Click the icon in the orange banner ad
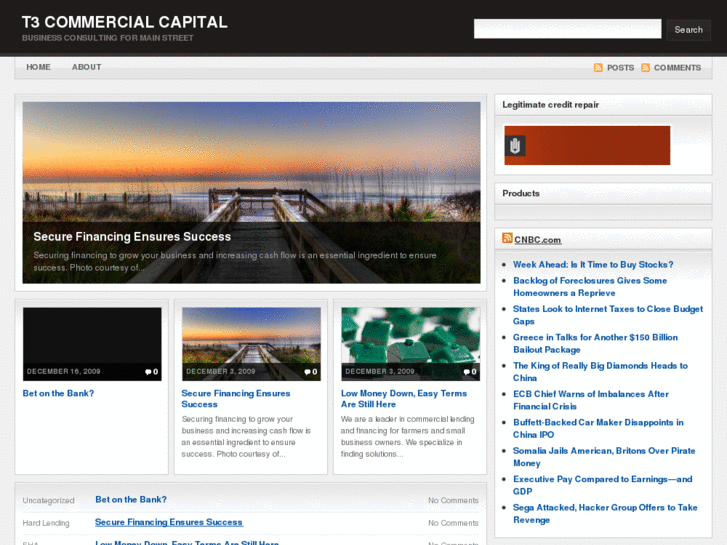 click(515, 146)
